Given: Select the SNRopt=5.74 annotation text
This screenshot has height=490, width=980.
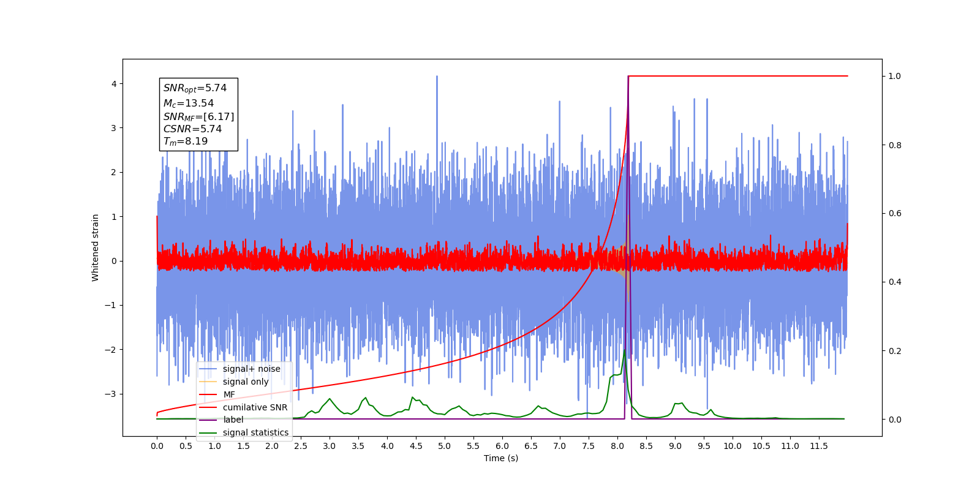Looking at the screenshot, I should (x=195, y=88).
